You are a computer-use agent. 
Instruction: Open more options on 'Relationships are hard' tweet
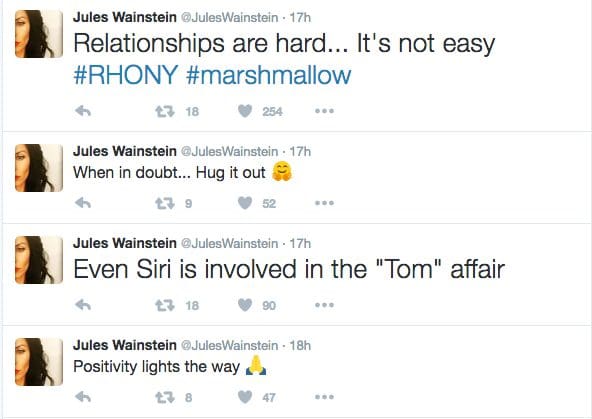pyautogui.click(x=324, y=111)
